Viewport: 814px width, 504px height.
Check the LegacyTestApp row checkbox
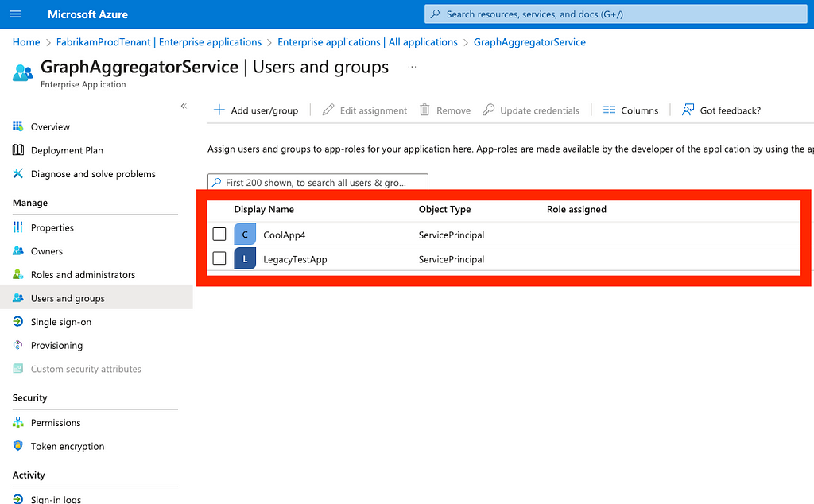click(219, 258)
